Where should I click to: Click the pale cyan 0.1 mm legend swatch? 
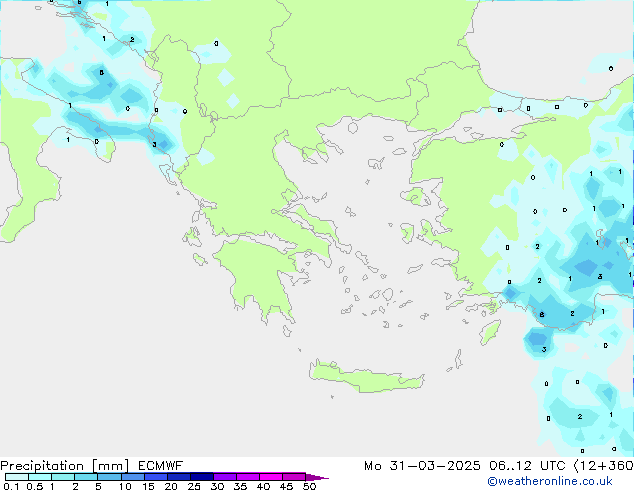[x=16, y=477]
